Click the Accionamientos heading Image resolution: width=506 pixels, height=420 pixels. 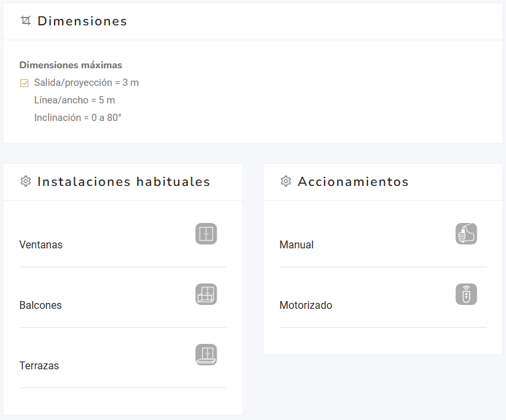353,181
